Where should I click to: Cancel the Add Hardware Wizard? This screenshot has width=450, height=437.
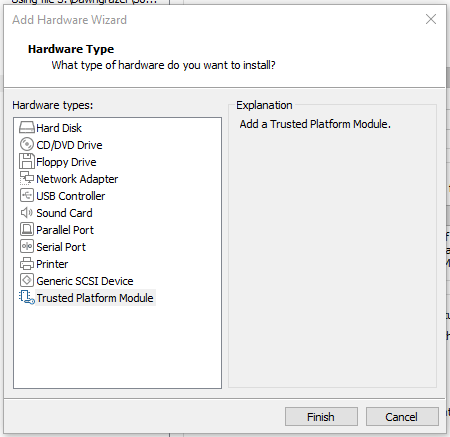(402, 417)
